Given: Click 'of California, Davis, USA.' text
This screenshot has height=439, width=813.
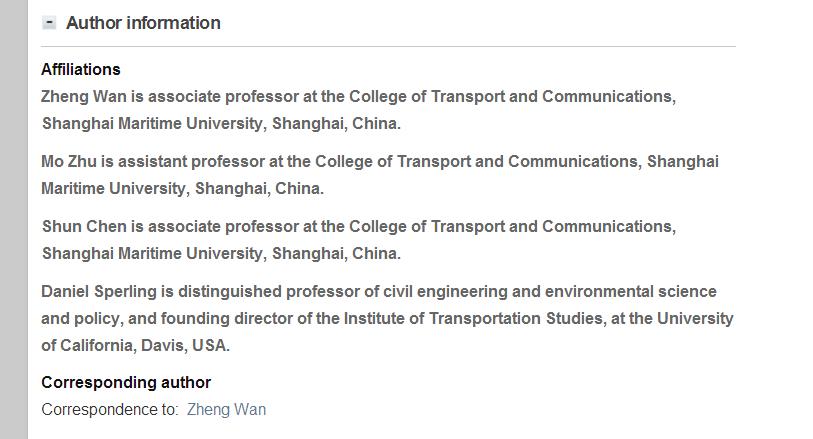Looking at the screenshot, I should coord(135,345).
